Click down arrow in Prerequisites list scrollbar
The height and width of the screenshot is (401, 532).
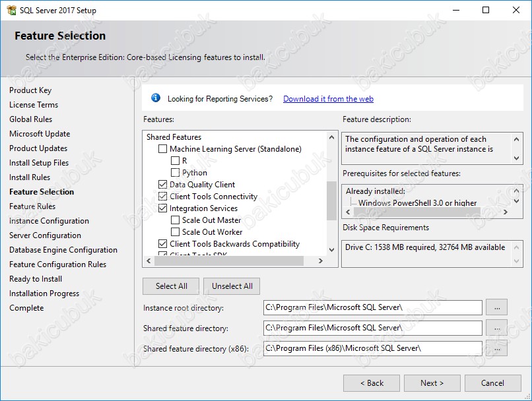[x=516, y=201]
